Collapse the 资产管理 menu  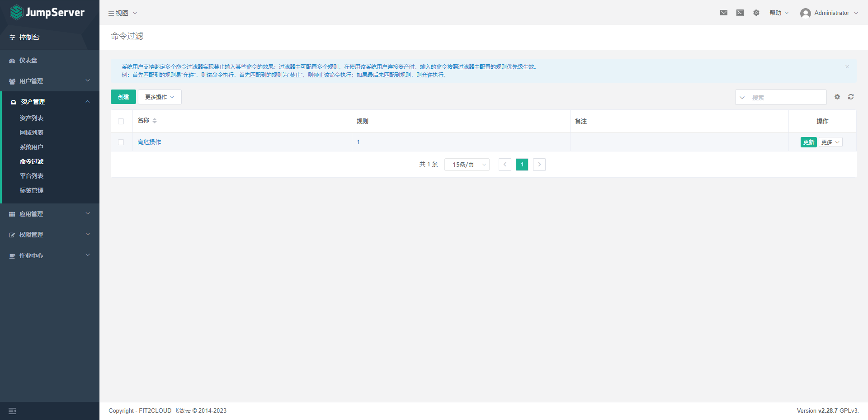pos(51,102)
